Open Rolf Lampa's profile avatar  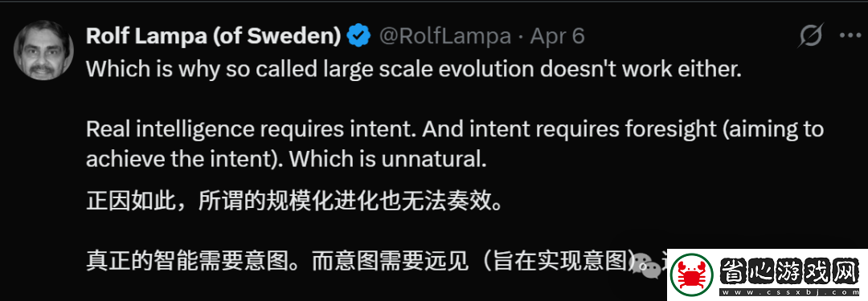(43, 51)
